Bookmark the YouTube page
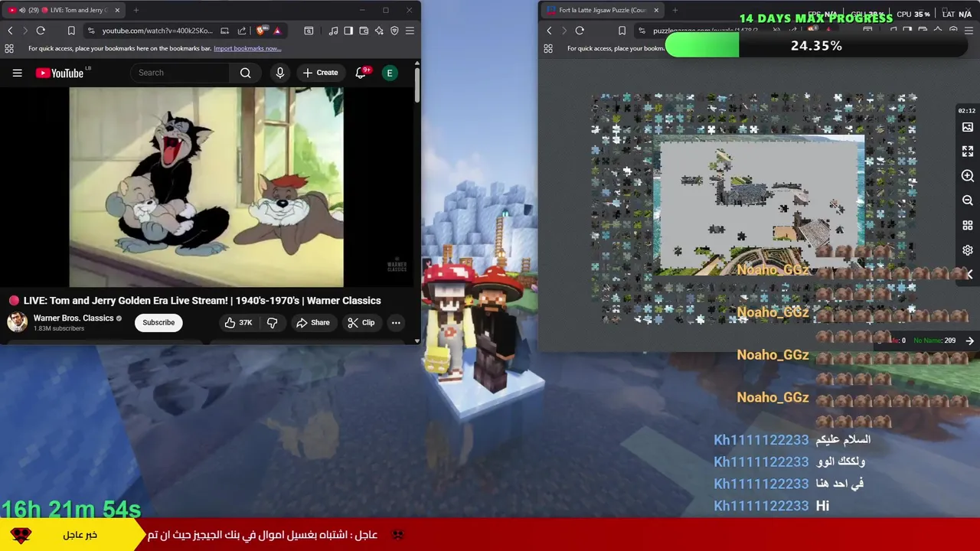This screenshot has width=980, height=551. pos(71,31)
